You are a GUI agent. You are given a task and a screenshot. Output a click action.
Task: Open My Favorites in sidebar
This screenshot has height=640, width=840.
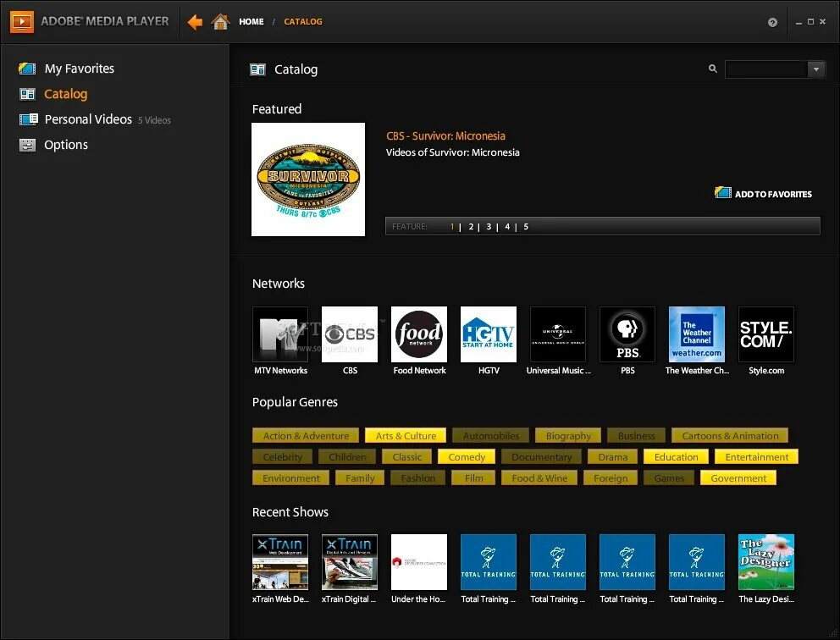tap(80, 69)
